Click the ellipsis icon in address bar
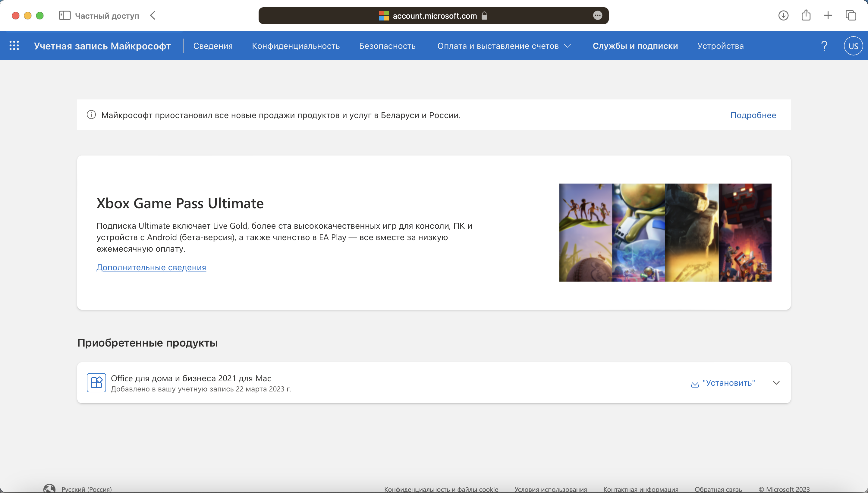Viewport: 868px width, 493px height. (x=598, y=16)
